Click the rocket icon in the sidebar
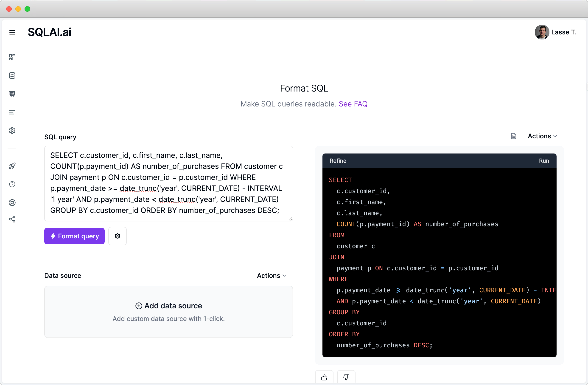588x385 pixels. (12, 166)
